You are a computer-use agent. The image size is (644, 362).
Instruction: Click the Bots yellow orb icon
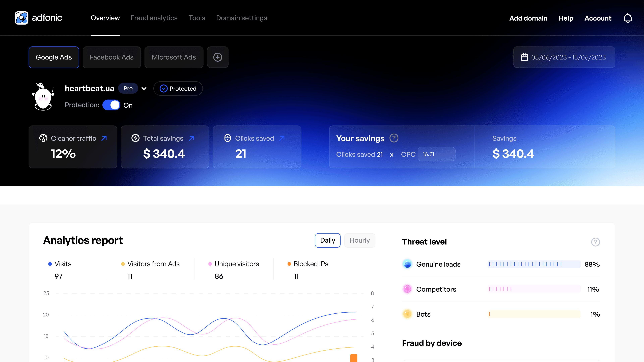pyautogui.click(x=407, y=314)
